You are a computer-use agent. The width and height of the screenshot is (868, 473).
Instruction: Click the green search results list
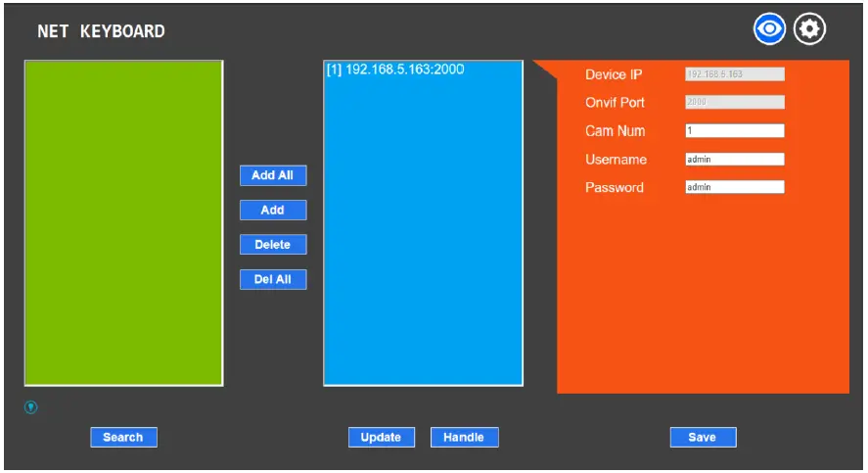[124, 223]
